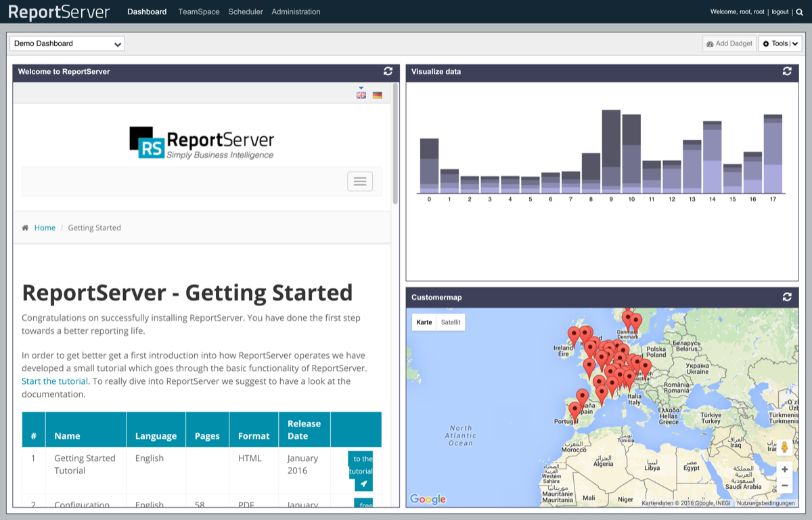Refresh the Customermap dadget
The image size is (812, 520).
click(x=787, y=297)
